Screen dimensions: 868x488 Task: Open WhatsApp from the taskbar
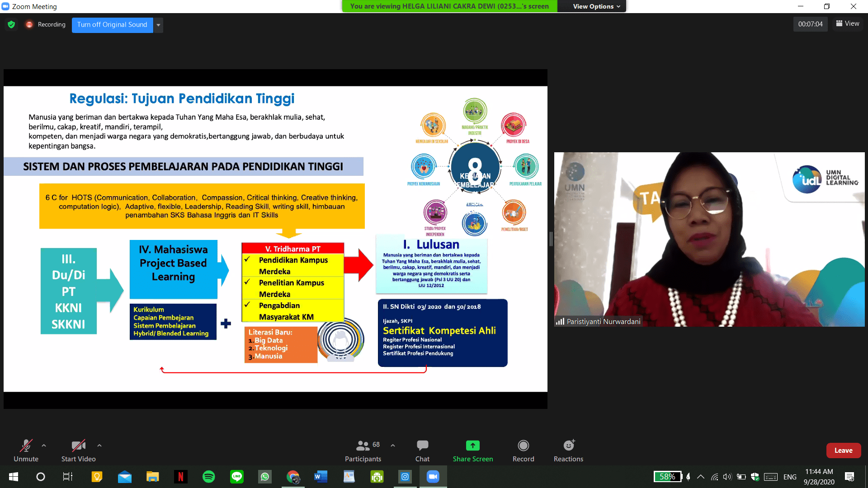[x=264, y=477]
